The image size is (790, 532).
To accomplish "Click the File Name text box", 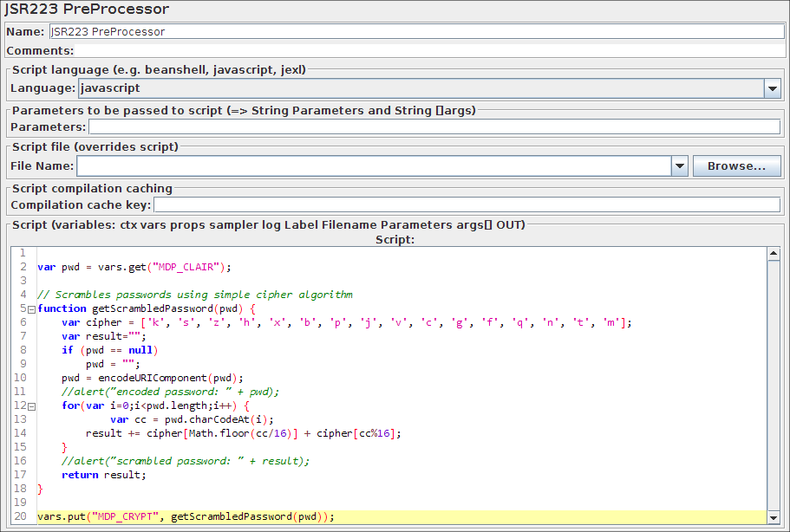I will tap(373, 165).
